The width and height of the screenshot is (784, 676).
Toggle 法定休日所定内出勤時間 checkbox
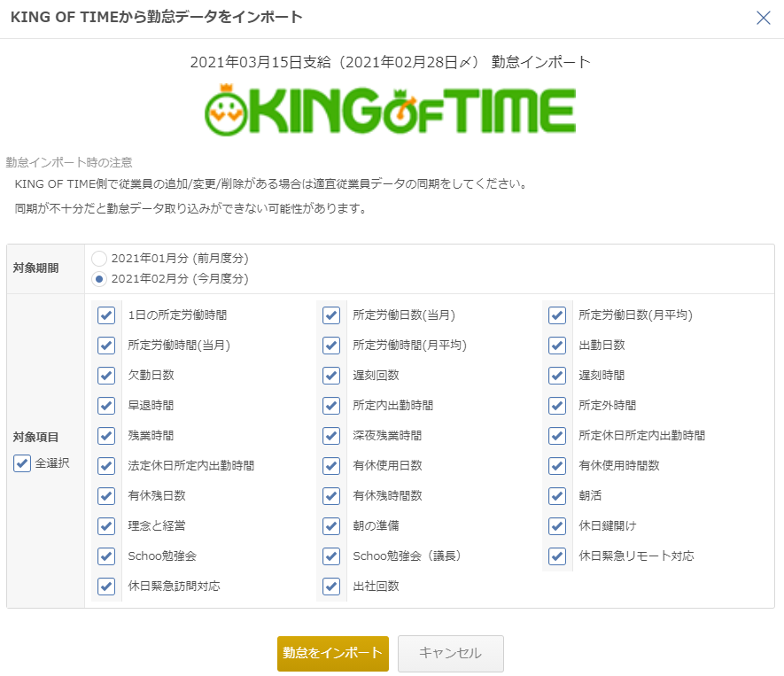coord(106,466)
